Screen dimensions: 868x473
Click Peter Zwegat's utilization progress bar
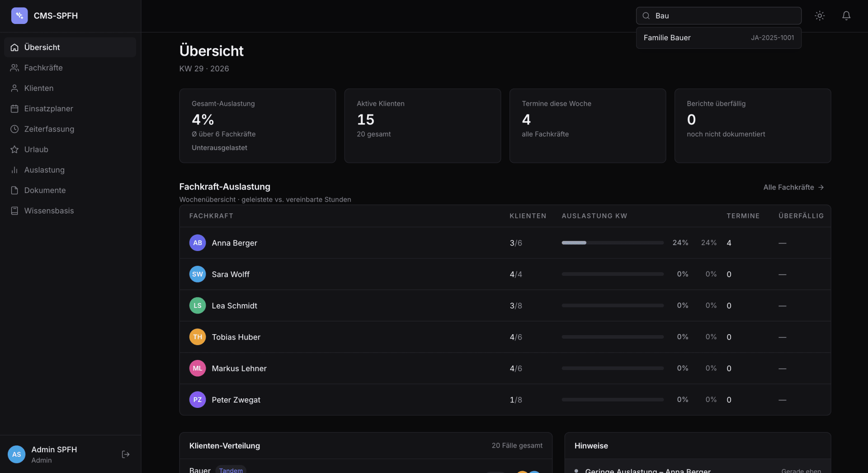pos(613,400)
